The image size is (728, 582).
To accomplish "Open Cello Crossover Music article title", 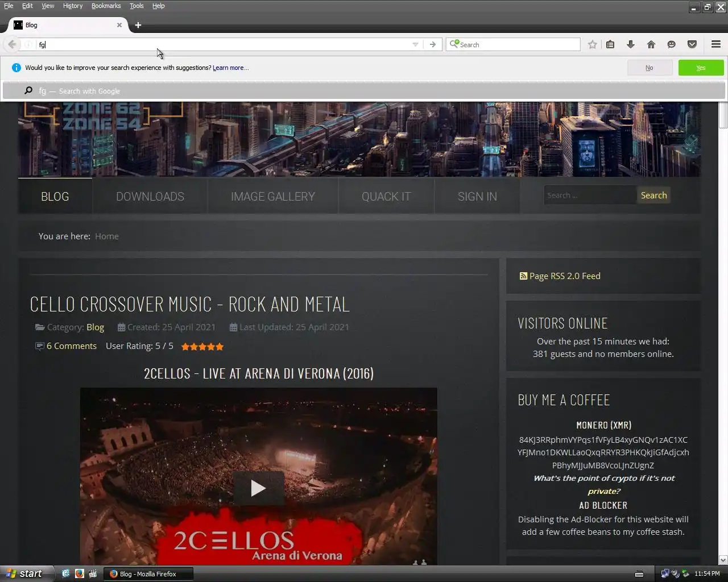I will 189,304.
